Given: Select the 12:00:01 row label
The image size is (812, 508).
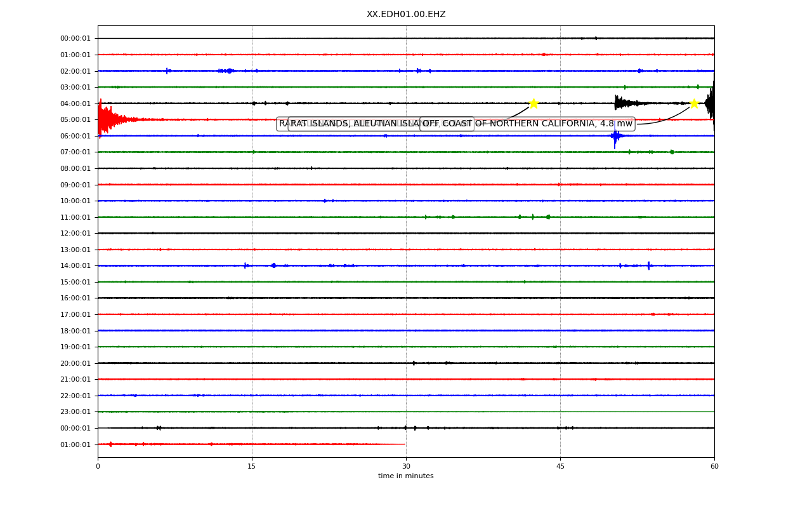Looking at the screenshot, I should [75, 234].
